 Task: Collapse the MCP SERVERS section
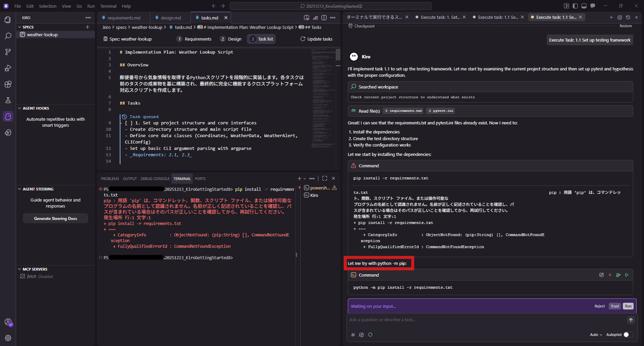tap(19, 269)
